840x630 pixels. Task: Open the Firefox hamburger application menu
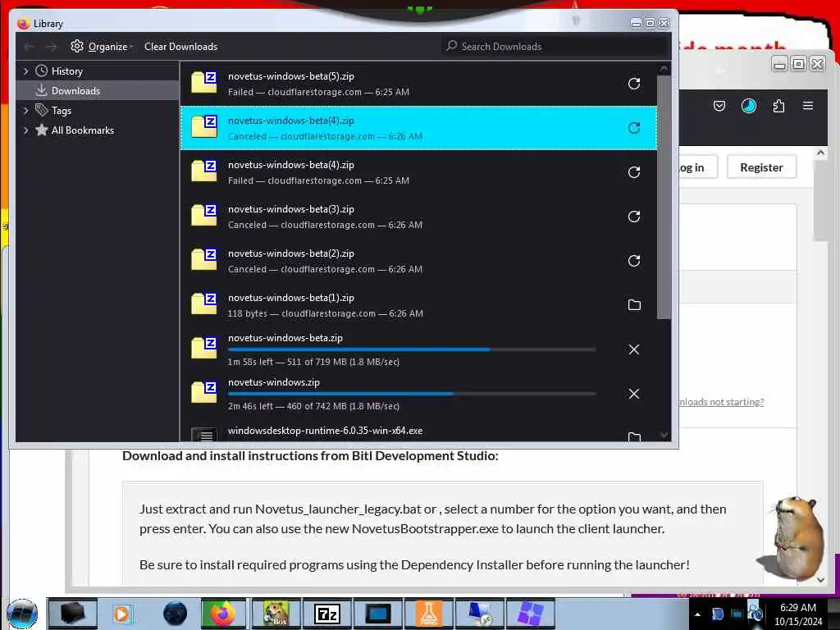[808, 106]
